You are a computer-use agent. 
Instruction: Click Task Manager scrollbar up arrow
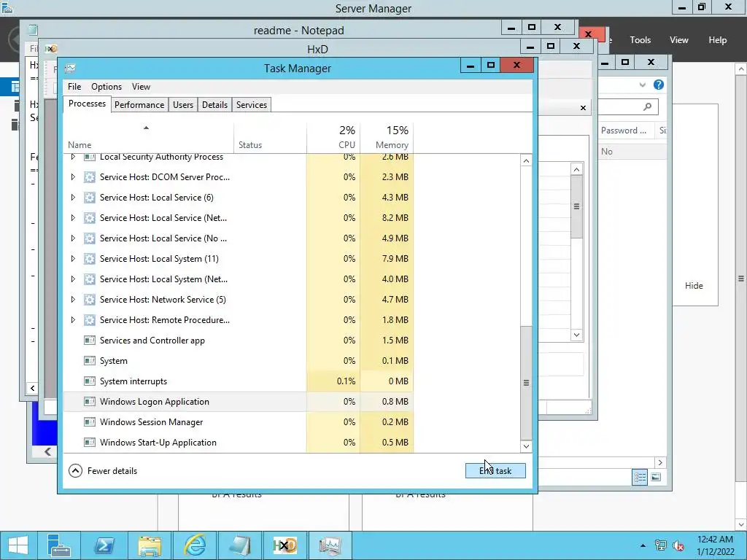tap(526, 161)
